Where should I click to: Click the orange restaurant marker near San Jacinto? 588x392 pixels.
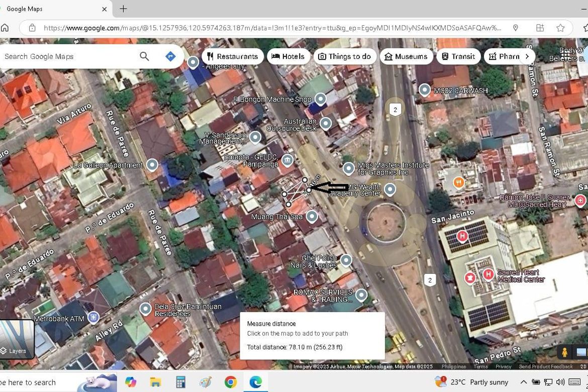[x=459, y=183]
